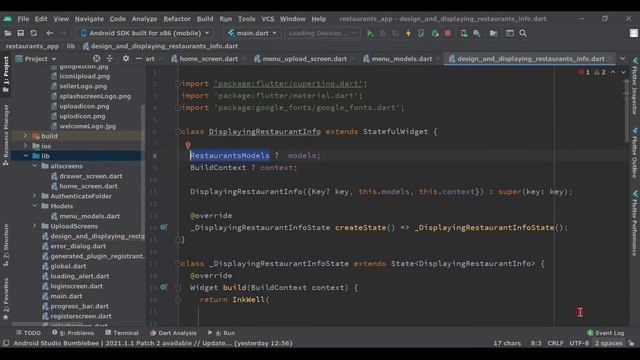Click UTF-8 encoding in status bar
The width and height of the screenshot is (640, 360).
pos(579,343)
